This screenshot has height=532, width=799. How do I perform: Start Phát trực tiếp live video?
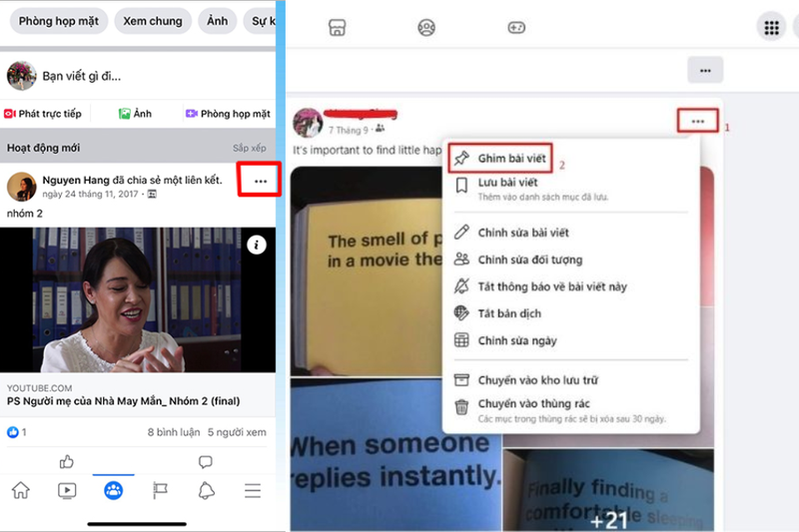pyautogui.click(x=43, y=114)
